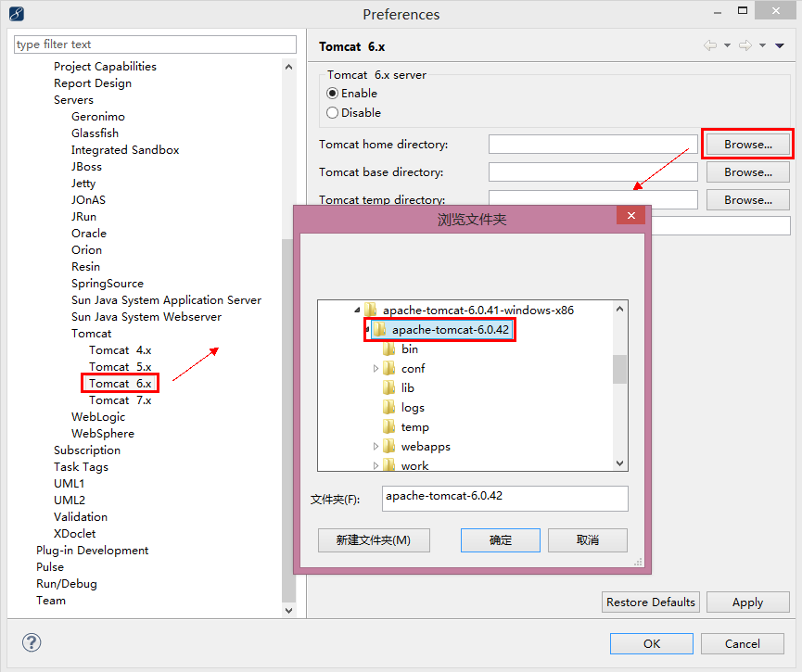Screen dimensions: 802x672
Task: Click Cancel in Preferences dialog
Action: [742, 643]
